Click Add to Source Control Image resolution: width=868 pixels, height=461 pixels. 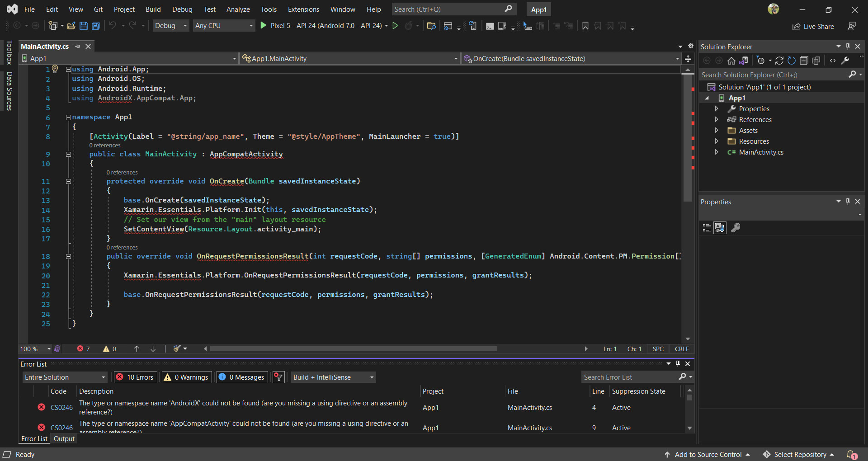708,455
